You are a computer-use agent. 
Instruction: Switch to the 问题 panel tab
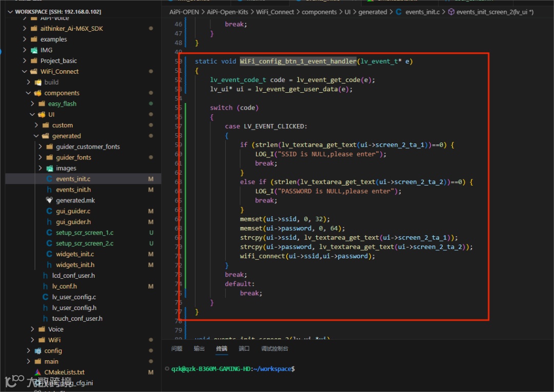pos(176,348)
